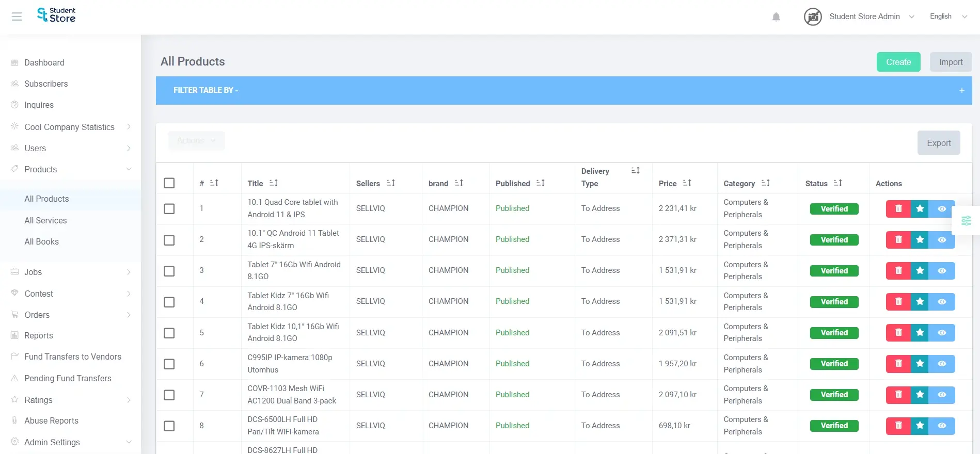This screenshot has width=980, height=454.
Task: Tick the select-all header checkbox
Action: [x=169, y=183]
